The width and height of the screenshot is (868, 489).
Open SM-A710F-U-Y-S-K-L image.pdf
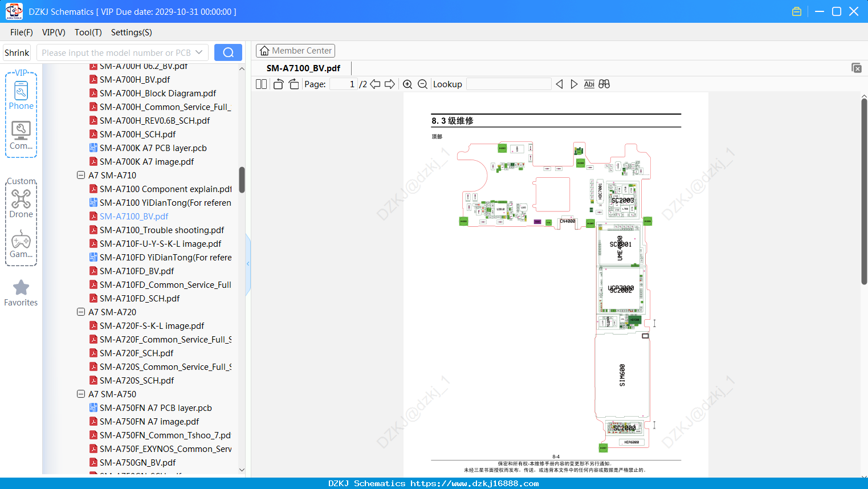coord(160,244)
